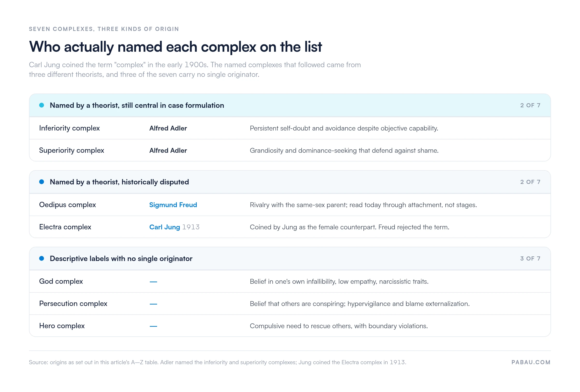This screenshot has height=392, width=580.
Task: Click the dash in Hero complex row
Action: click(153, 326)
